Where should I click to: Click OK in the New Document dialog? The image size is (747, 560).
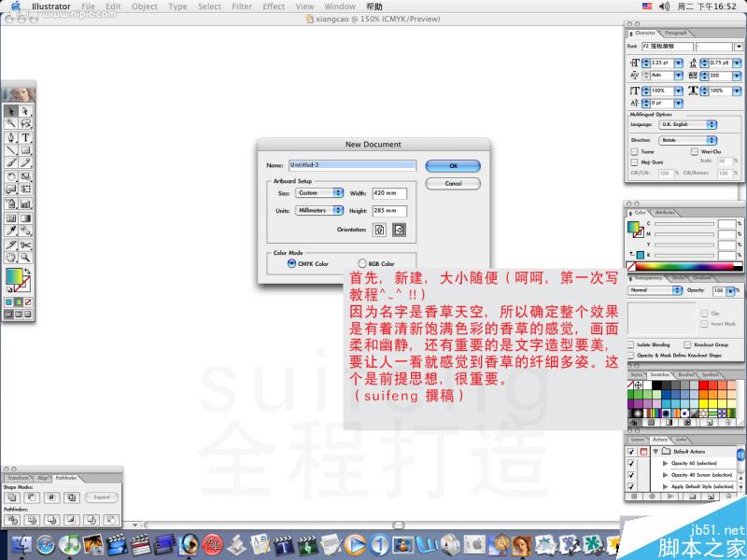(453, 166)
